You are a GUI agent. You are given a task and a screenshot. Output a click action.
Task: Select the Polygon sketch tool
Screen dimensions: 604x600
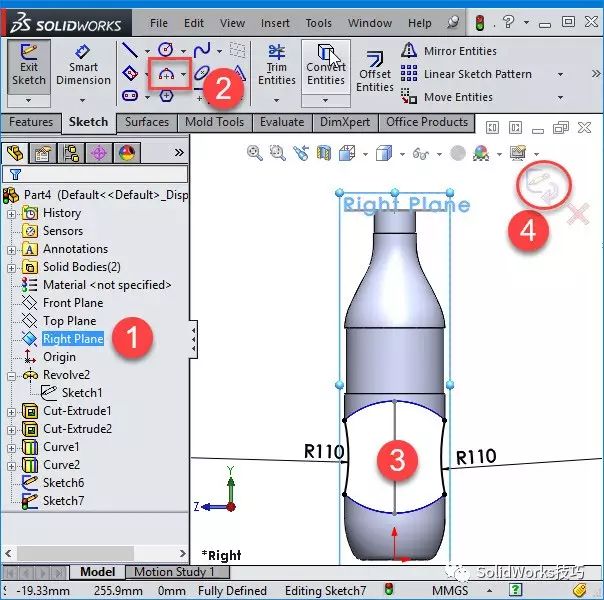[166, 95]
